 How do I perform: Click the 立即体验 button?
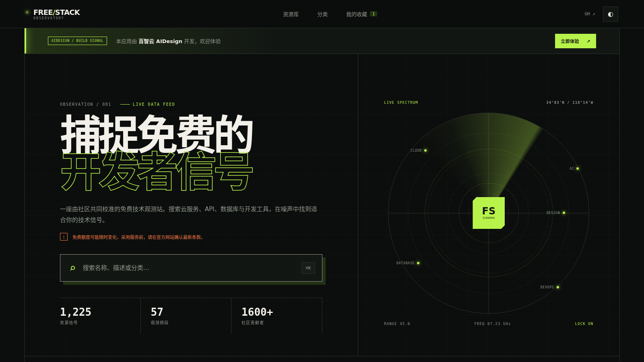576,41
